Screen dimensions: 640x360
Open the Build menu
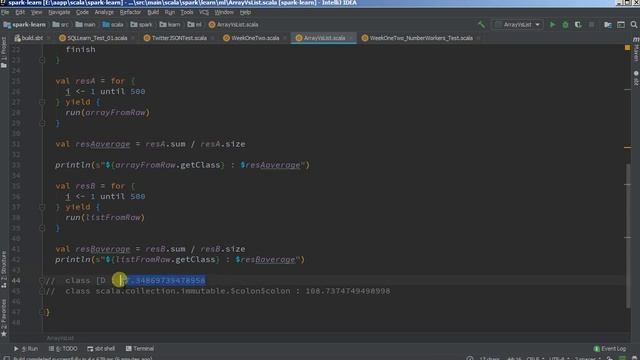pos(153,13)
